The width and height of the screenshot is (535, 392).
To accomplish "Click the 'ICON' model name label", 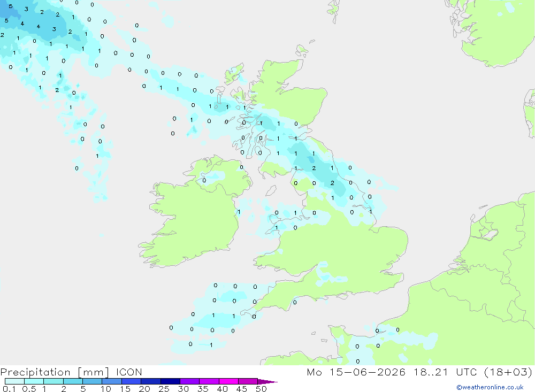I will (x=129, y=372).
